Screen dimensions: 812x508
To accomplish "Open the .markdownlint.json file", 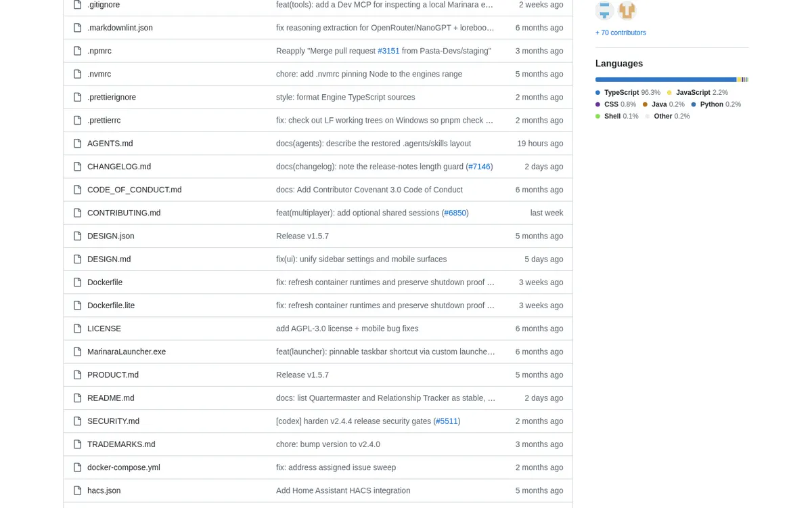I will pos(120,28).
